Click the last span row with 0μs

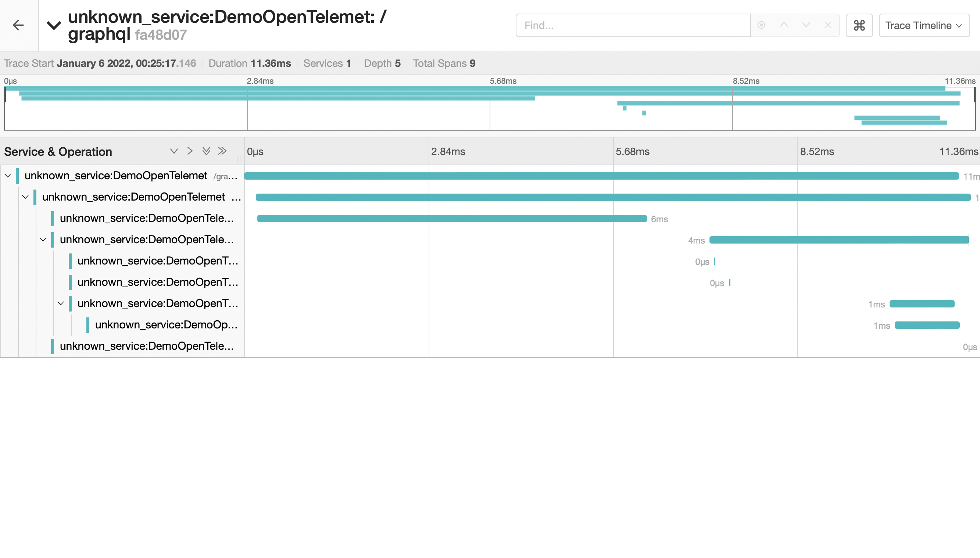click(x=146, y=346)
